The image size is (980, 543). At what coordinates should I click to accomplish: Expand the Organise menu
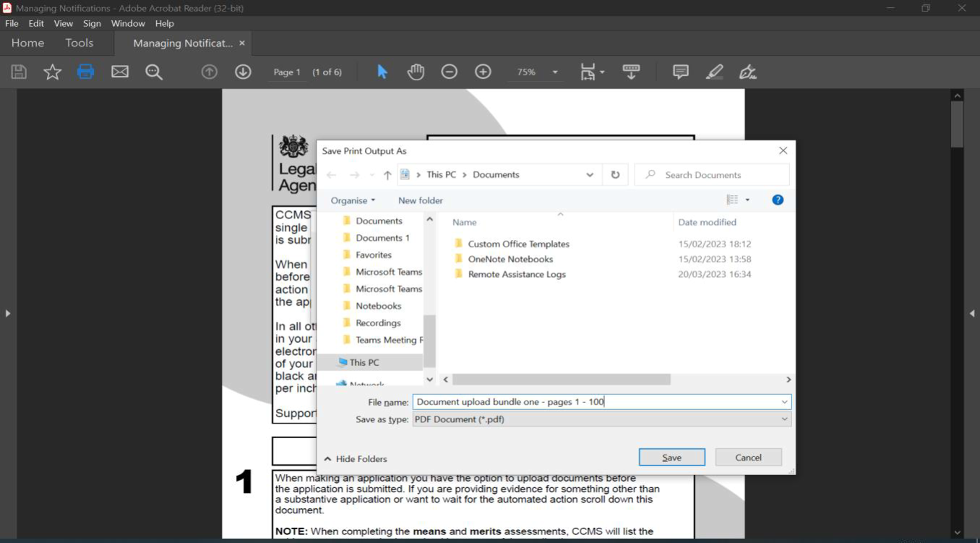coord(353,200)
